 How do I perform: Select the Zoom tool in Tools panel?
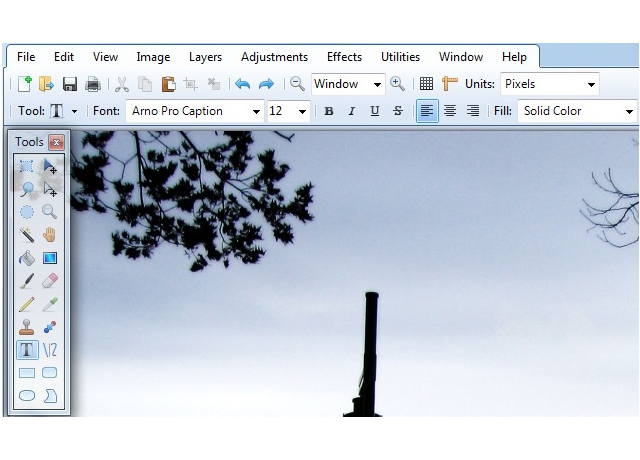pos(50,212)
